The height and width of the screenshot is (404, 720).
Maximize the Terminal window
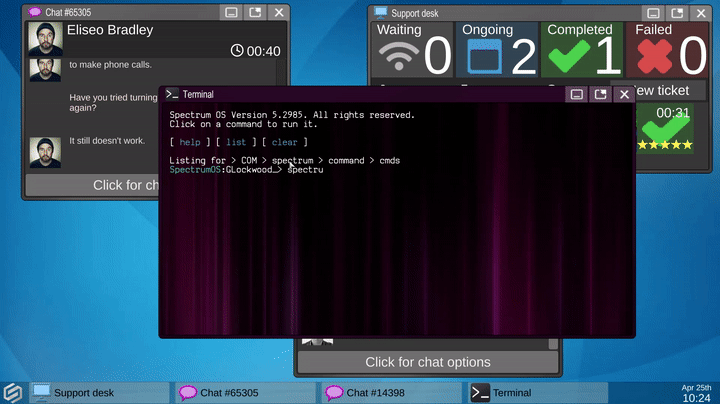[x=600, y=94]
